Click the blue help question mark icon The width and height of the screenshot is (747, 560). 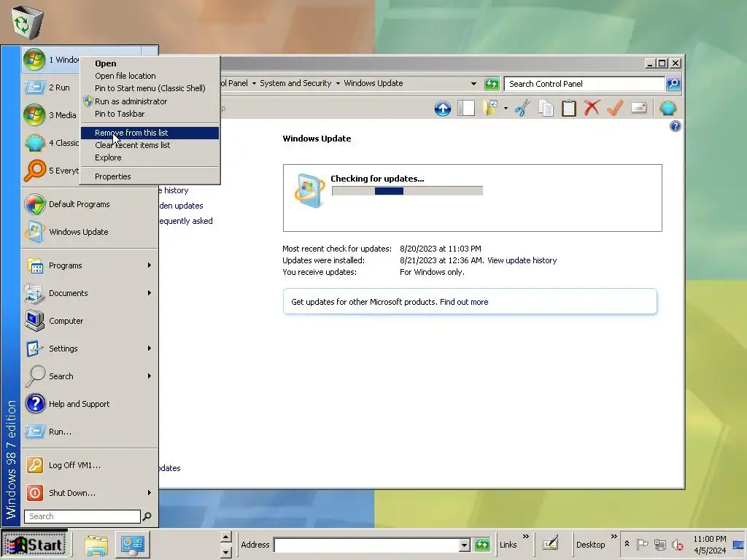pos(675,126)
